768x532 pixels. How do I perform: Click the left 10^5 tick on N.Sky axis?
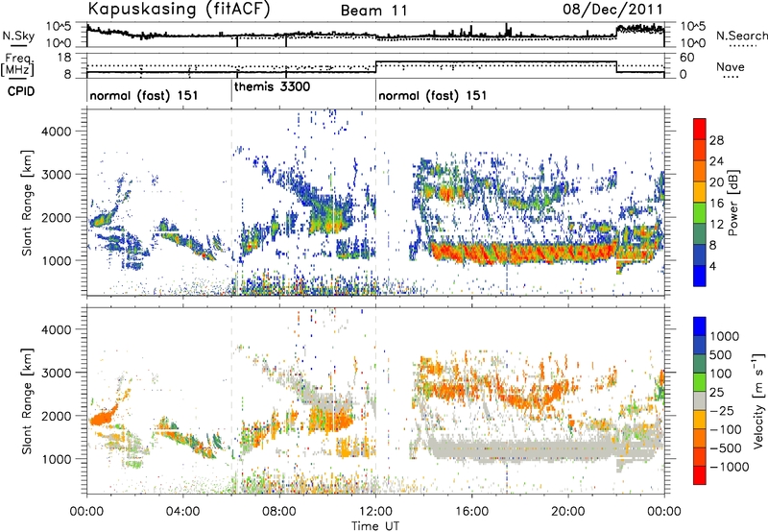(59, 26)
